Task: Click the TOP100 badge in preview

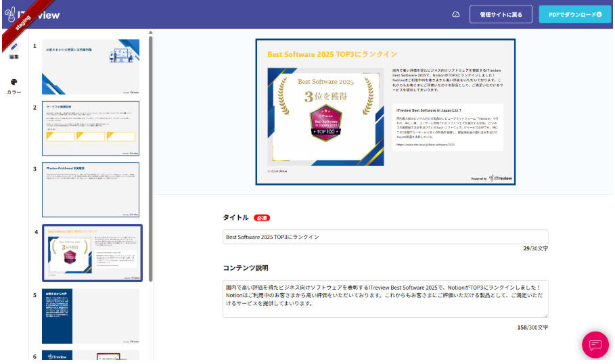Action: point(326,122)
